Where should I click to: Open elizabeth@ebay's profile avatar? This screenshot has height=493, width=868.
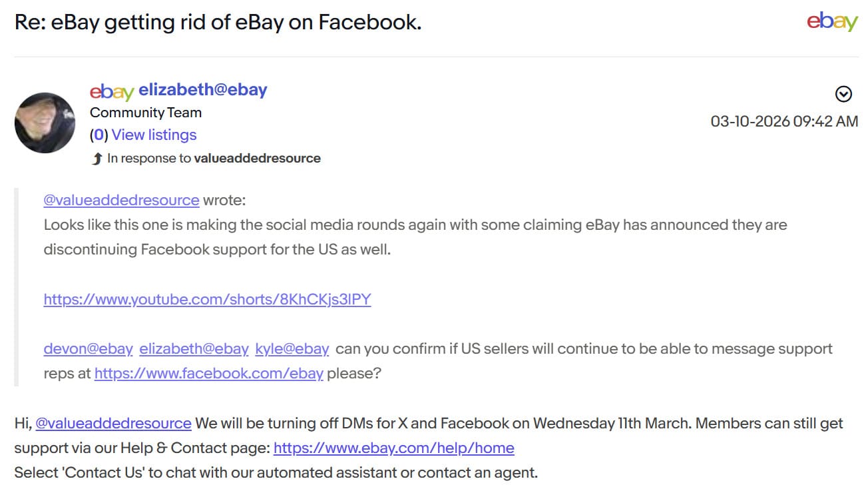[45, 123]
